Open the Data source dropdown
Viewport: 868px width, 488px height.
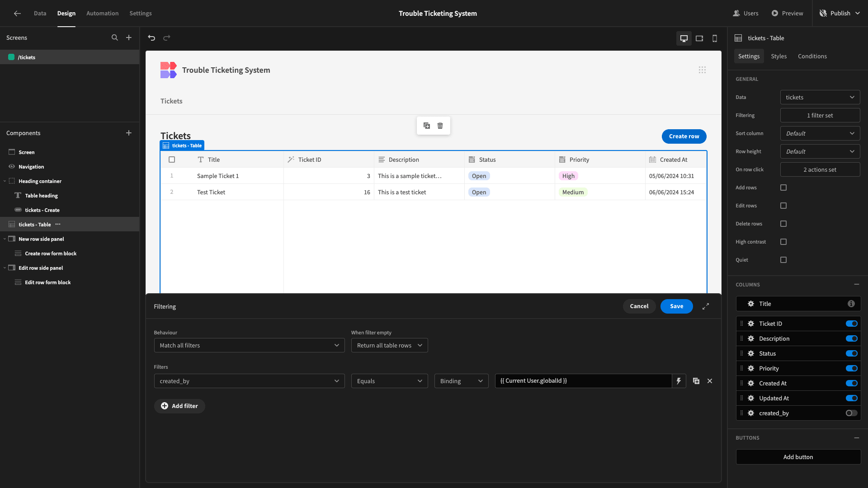(x=820, y=97)
